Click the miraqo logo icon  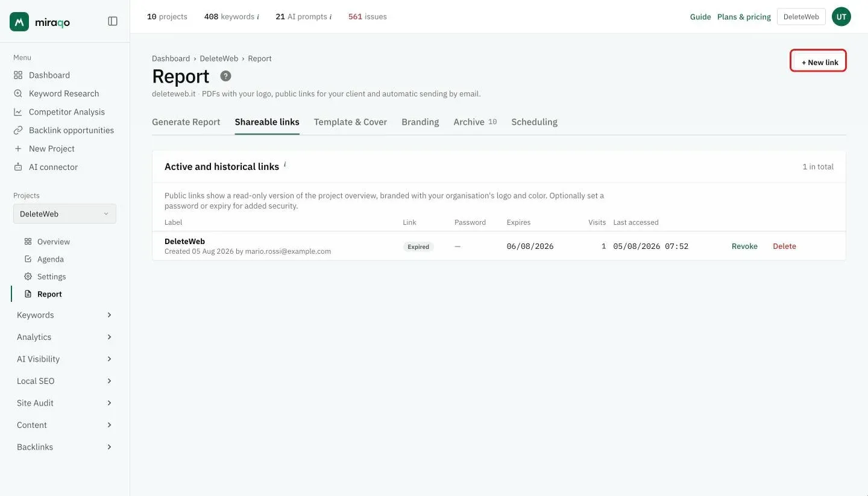(x=19, y=22)
